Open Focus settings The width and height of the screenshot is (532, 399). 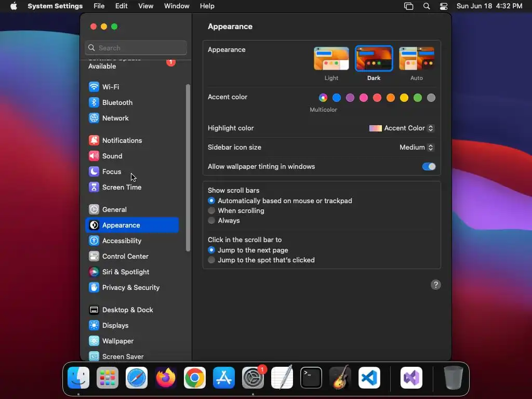131,171
